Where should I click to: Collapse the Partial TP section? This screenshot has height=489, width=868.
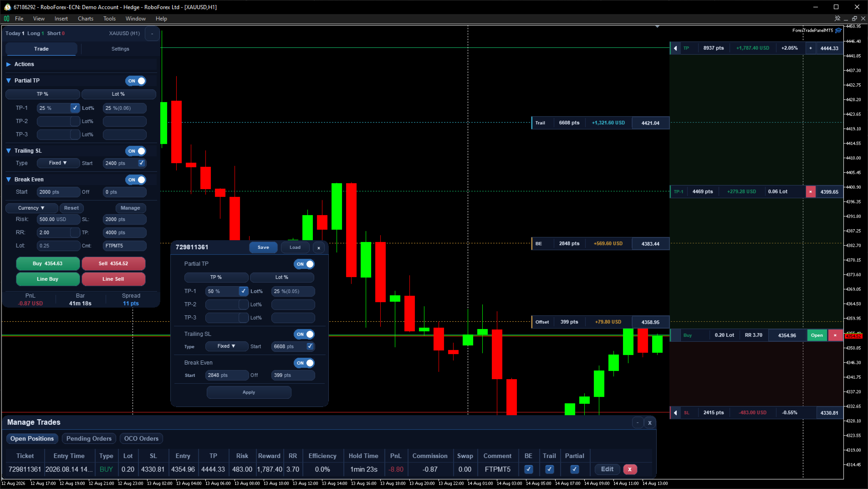tap(8, 81)
